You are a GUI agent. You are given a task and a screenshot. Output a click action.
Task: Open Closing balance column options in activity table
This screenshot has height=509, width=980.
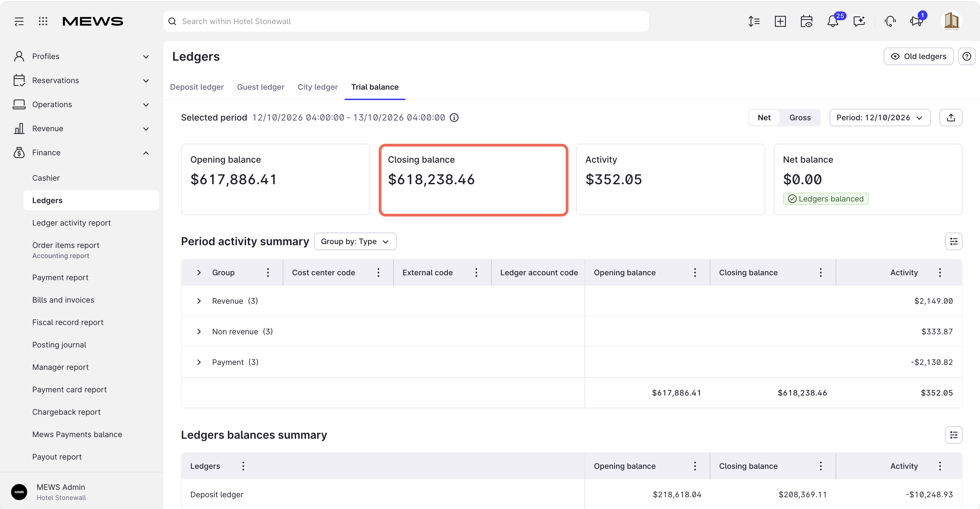click(x=821, y=272)
